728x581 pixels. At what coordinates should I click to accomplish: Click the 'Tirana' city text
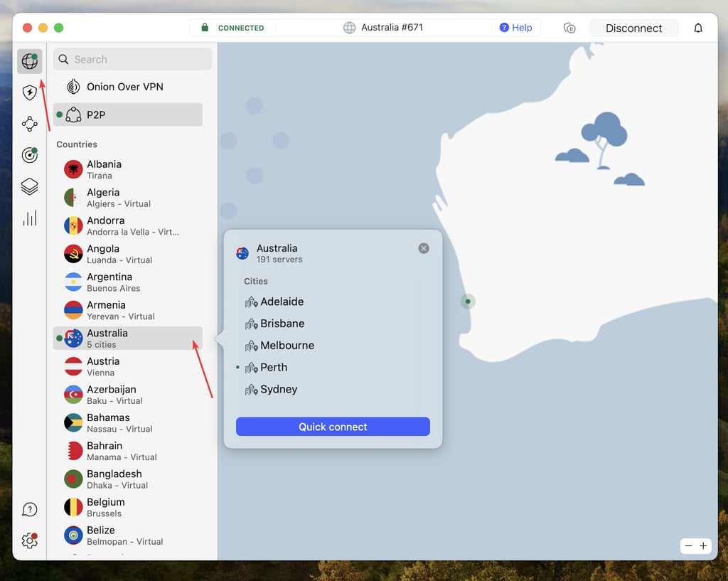pyautogui.click(x=100, y=176)
